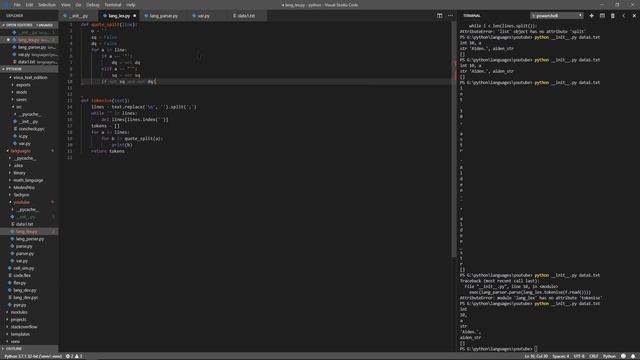
Task: Open the Help menu
Action: 131,5
